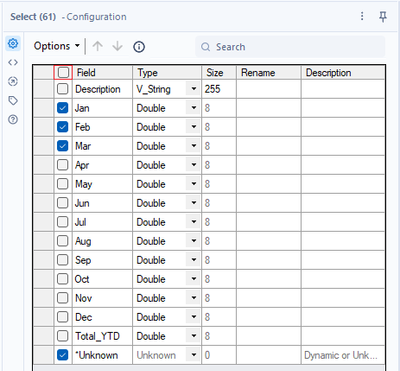
Task: Click the row selector beside Jan
Action: [x=43, y=108]
